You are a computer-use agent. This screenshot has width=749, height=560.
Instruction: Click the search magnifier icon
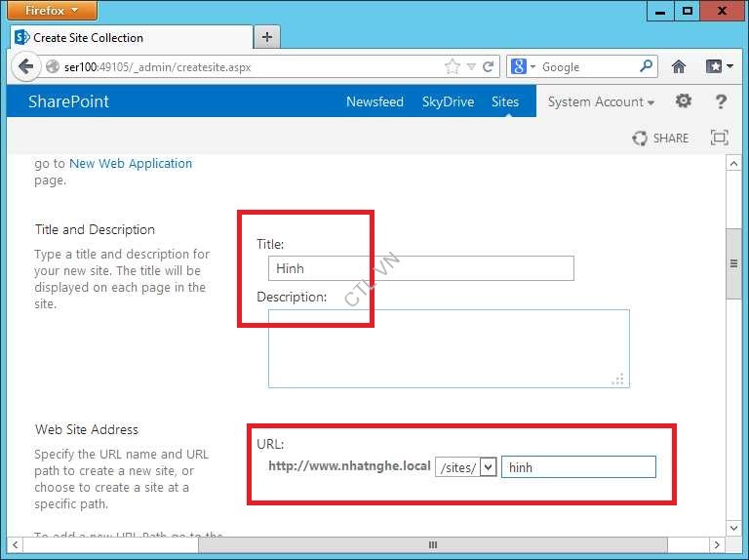coord(647,67)
